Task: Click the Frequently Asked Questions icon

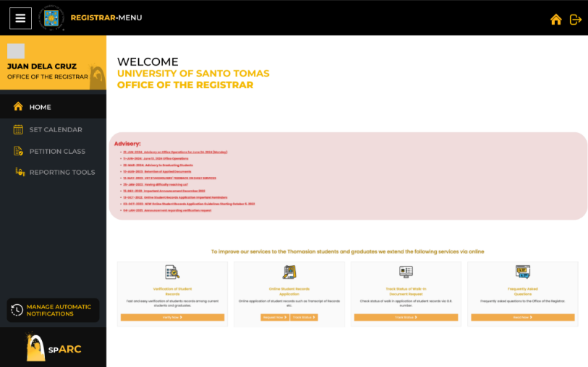Action: tap(523, 272)
